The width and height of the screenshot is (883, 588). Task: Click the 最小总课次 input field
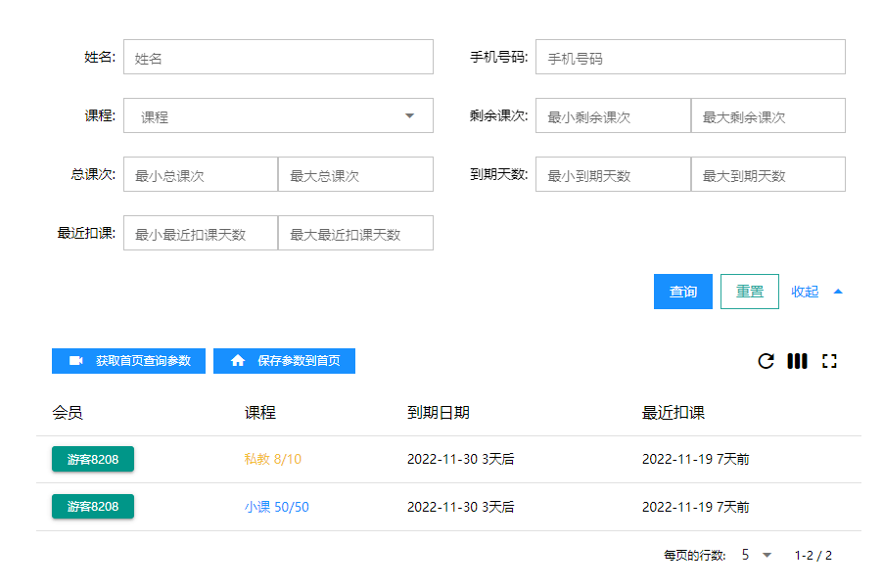pos(201,175)
